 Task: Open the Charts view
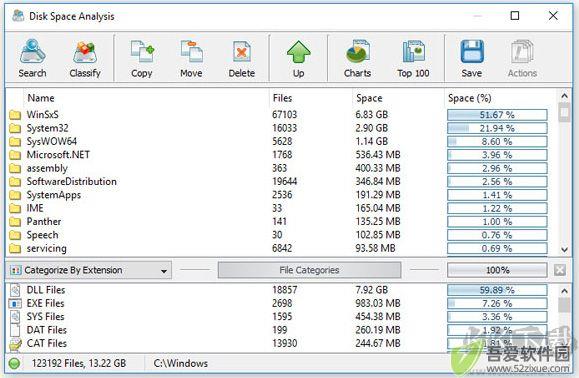357,58
